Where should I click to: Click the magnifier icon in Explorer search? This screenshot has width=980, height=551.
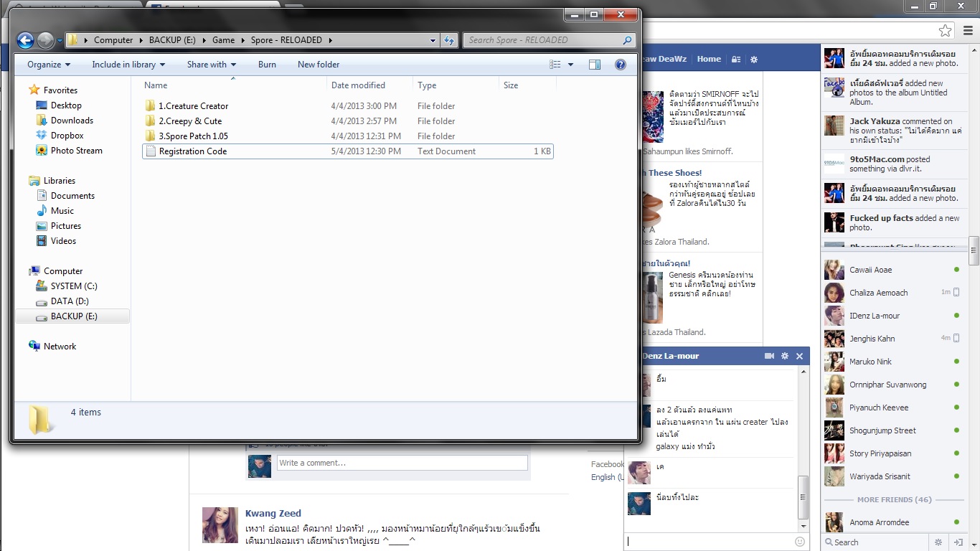(628, 40)
